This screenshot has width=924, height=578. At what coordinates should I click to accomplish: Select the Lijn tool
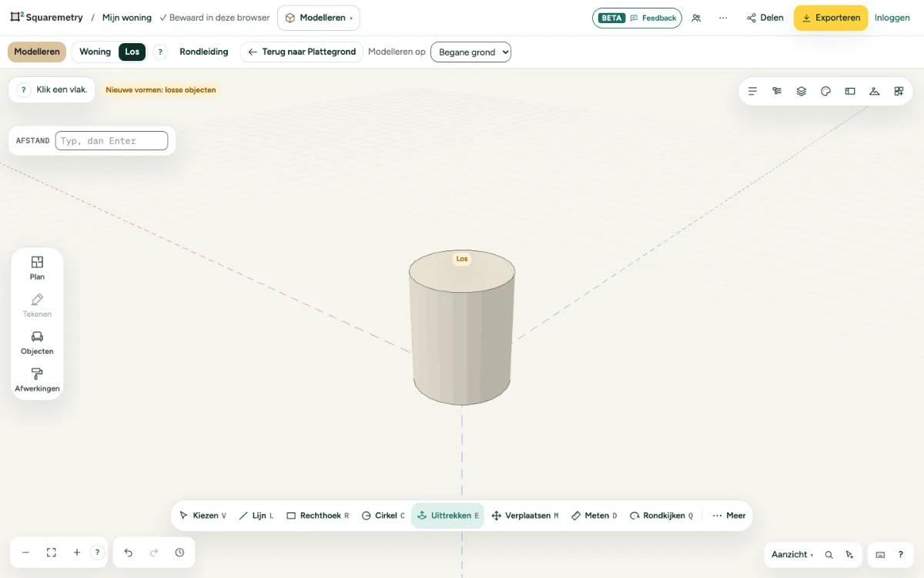tap(256, 516)
